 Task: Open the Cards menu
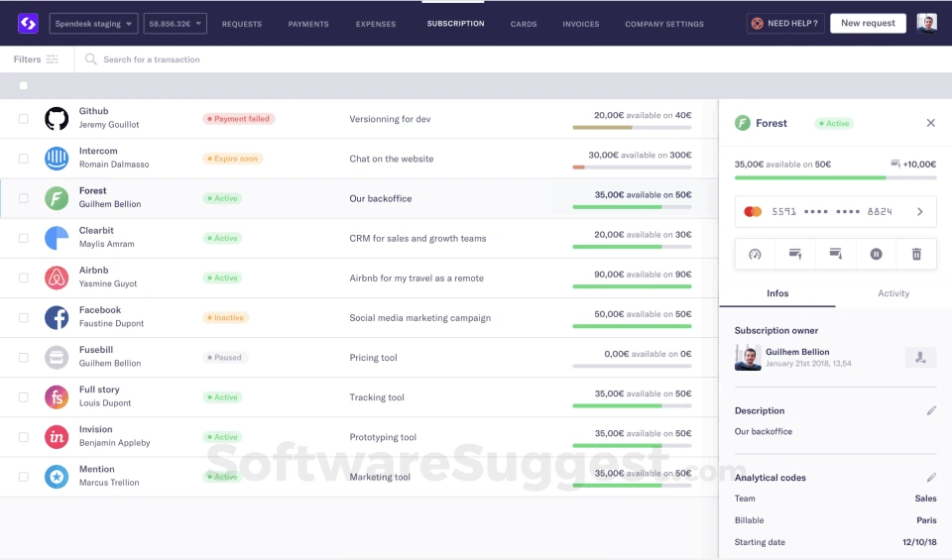(x=524, y=24)
